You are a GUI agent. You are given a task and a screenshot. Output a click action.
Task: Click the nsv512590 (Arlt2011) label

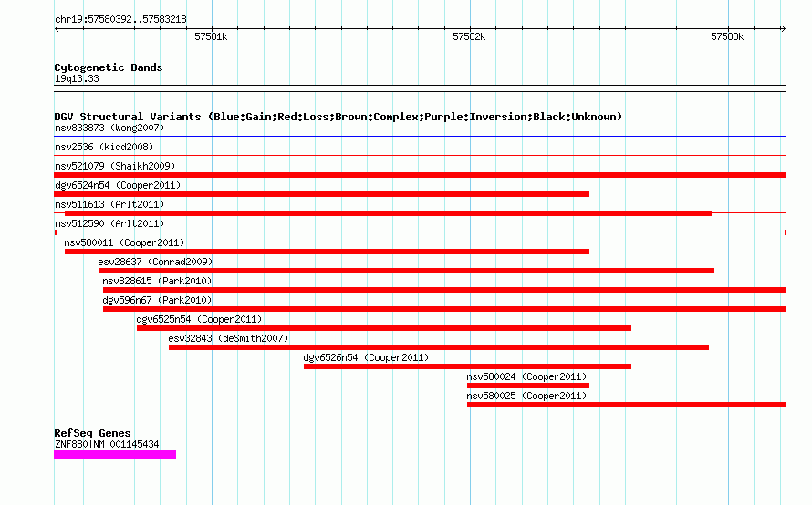[109, 223]
